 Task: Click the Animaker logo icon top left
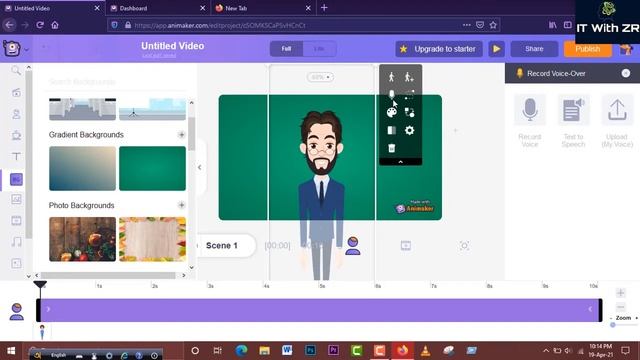click(x=11, y=48)
